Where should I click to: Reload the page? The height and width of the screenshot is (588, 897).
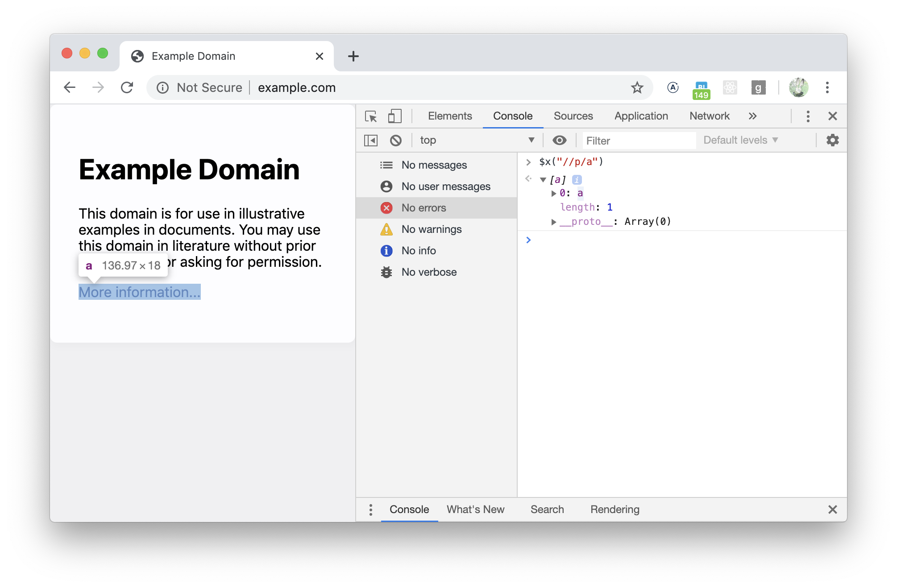click(127, 87)
